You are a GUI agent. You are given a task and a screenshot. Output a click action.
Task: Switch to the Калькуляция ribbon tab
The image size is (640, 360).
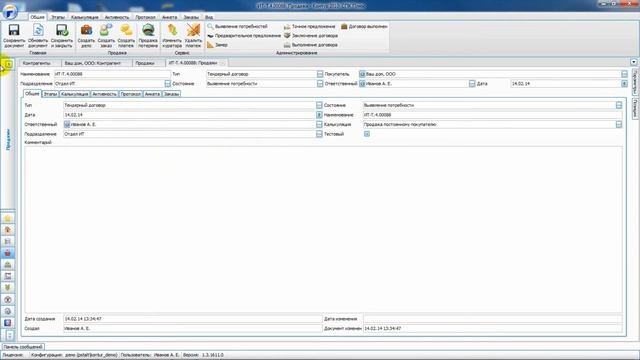tap(84, 17)
